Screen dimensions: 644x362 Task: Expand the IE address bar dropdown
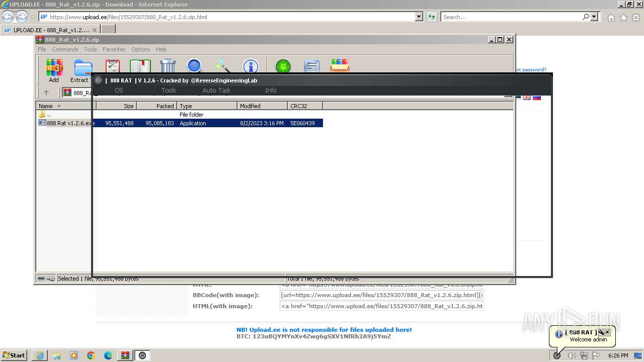(419, 17)
